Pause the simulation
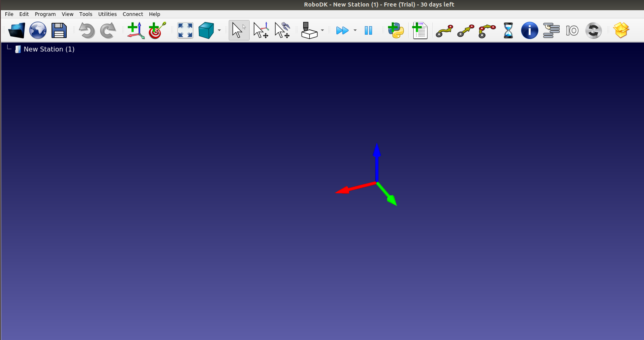The image size is (644, 340). (x=368, y=31)
